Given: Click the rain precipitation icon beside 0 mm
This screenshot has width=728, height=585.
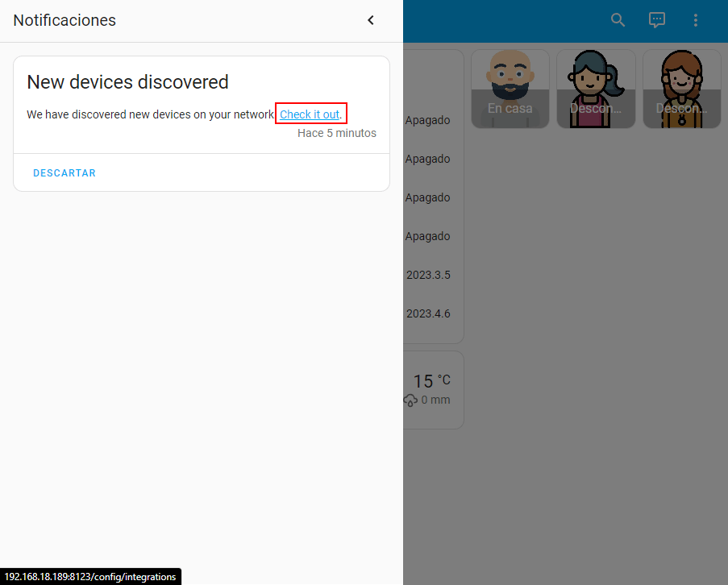Looking at the screenshot, I should (x=410, y=400).
